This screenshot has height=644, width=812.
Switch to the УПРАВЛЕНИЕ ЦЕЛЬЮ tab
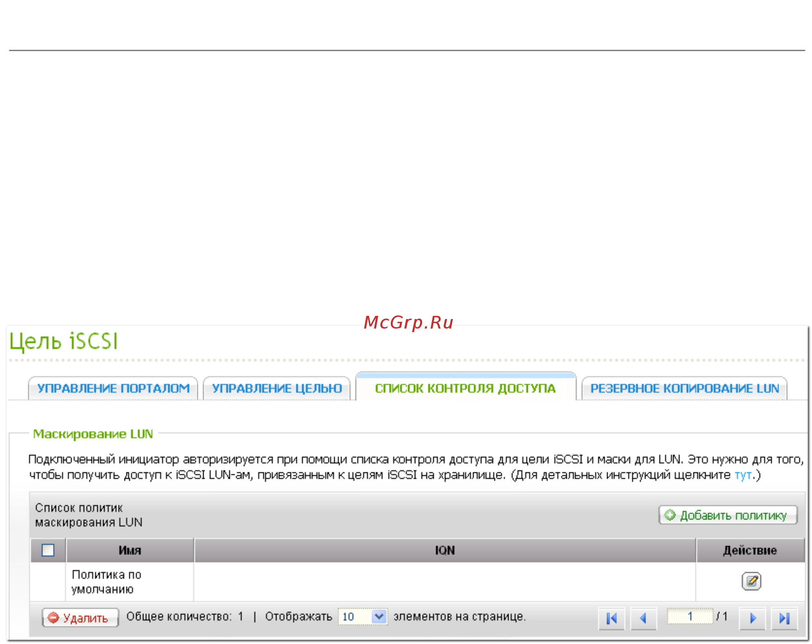click(277, 388)
